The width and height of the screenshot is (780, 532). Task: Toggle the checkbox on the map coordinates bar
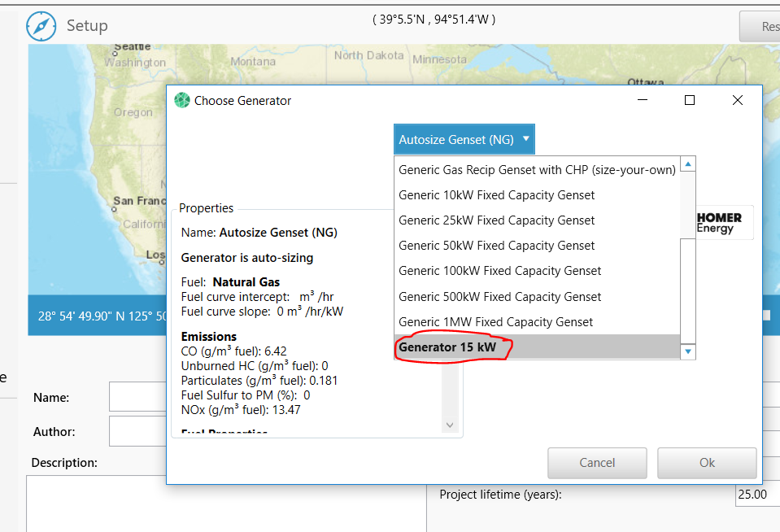click(x=766, y=316)
